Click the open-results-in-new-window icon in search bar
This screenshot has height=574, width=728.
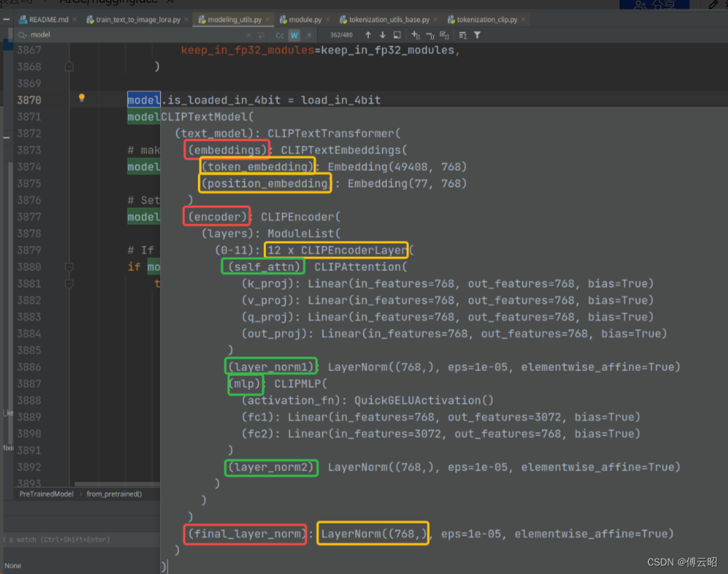[x=398, y=34]
